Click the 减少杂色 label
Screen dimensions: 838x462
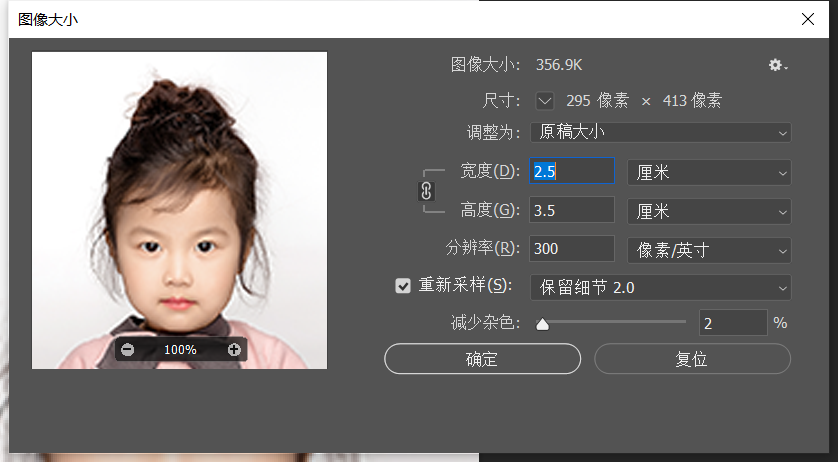[485, 322]
